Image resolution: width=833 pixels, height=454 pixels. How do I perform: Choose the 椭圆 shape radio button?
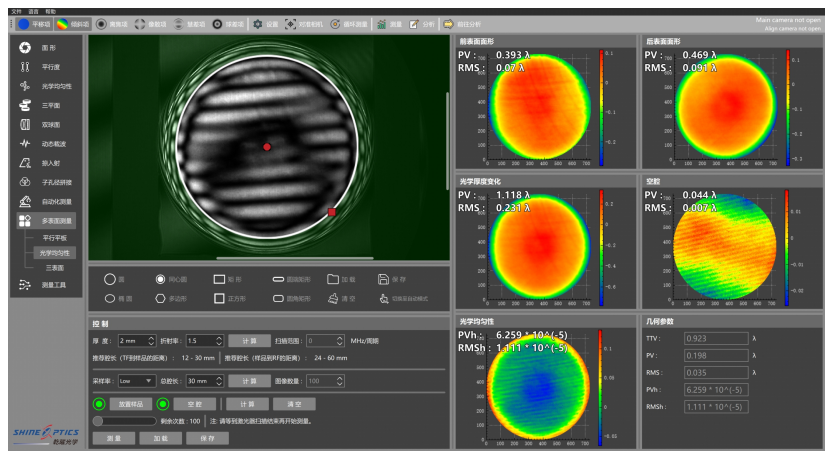click(x=110, y=298)
